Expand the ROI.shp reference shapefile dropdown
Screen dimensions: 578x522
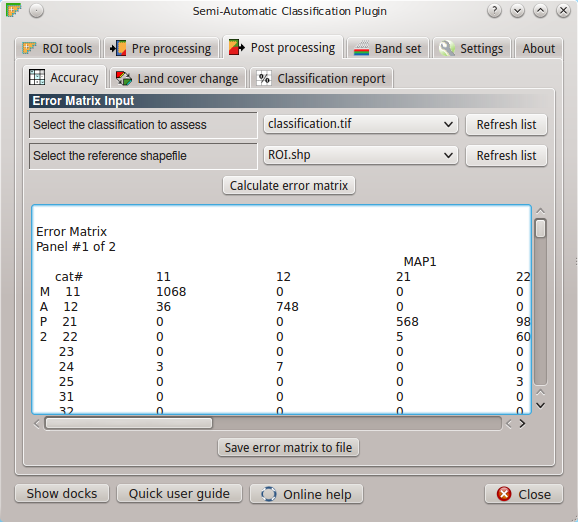click(361, 155)
